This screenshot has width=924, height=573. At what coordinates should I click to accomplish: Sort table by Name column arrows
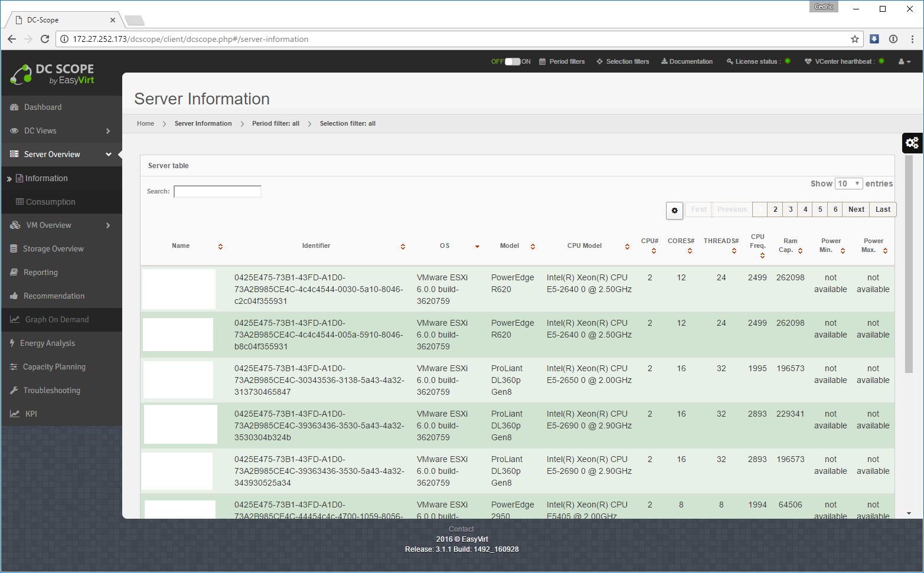tap(220, 246)
